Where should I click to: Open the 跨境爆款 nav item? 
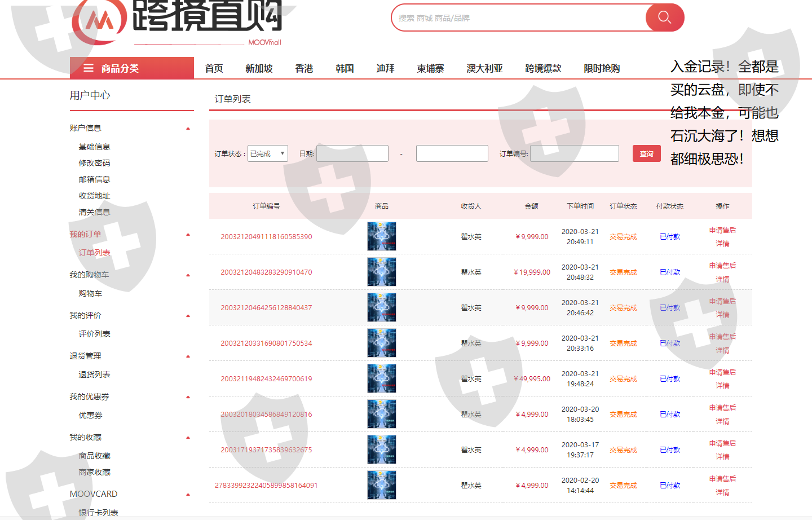click(544, 68)
